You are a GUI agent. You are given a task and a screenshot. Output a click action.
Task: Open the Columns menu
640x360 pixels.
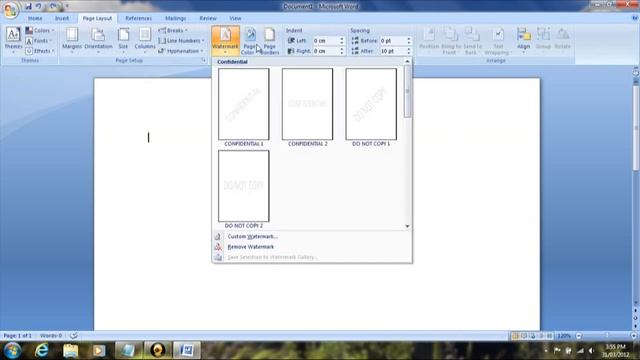pyautogui.click(x=145, y=40)
